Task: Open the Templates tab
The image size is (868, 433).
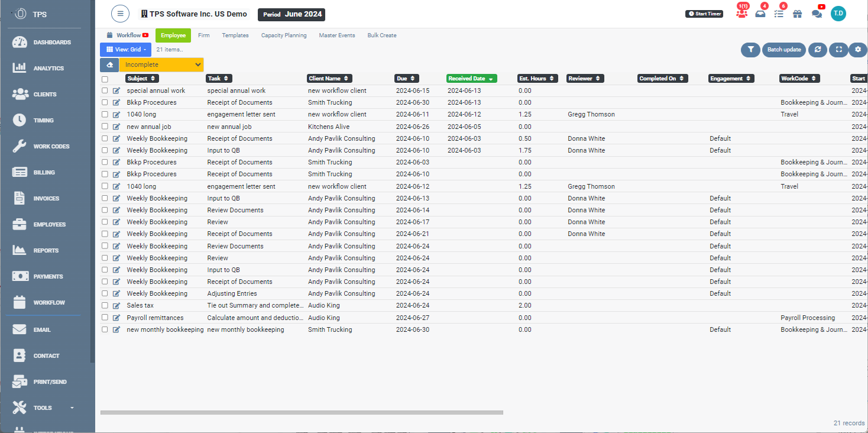Action: click(235, 35)
